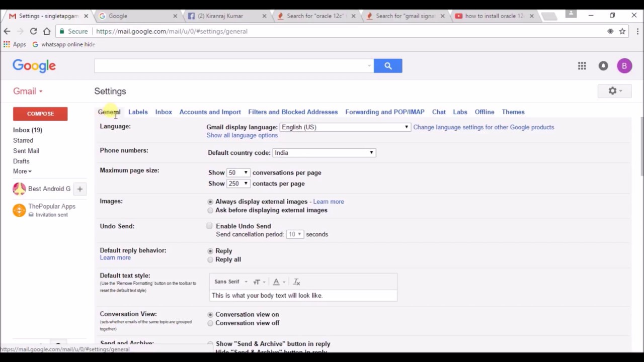Click the Best Android G contact avatar
Screen dimensions: 644x362
(19, 189)
